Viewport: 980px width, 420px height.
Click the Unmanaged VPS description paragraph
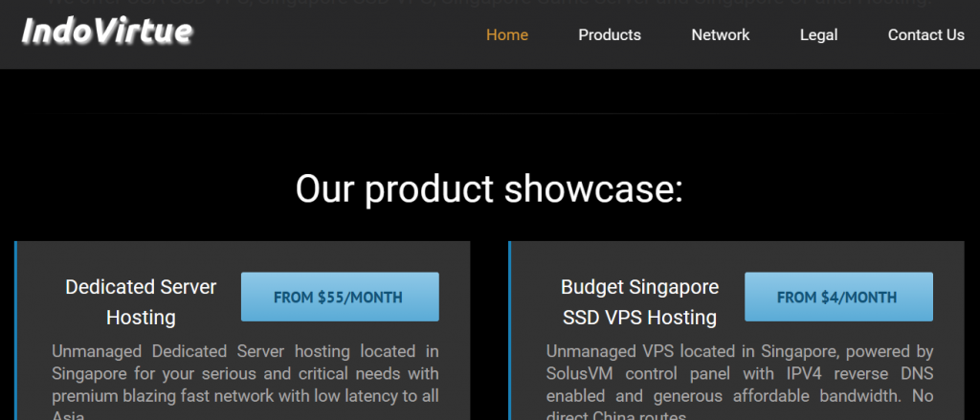point(739,373)
